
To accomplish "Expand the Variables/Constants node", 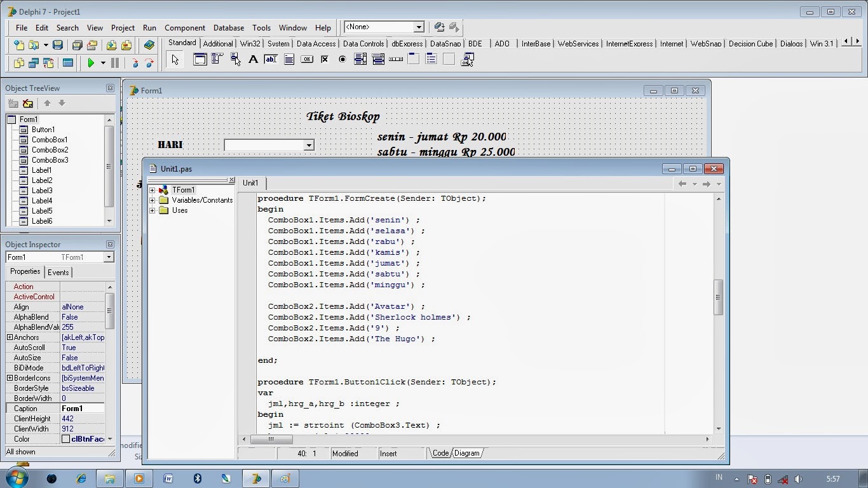I will pyautogui.click(x=153, y=200).
